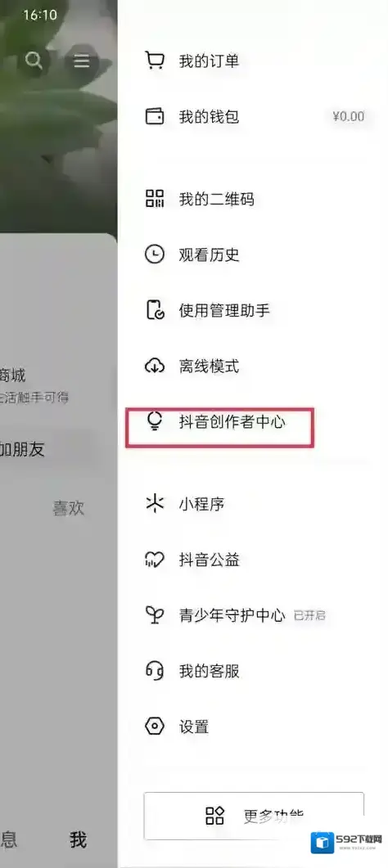Tap the sprout icon for 青少年守护中心
Viewport: 388px width, 868px height.
coord(155,615)
